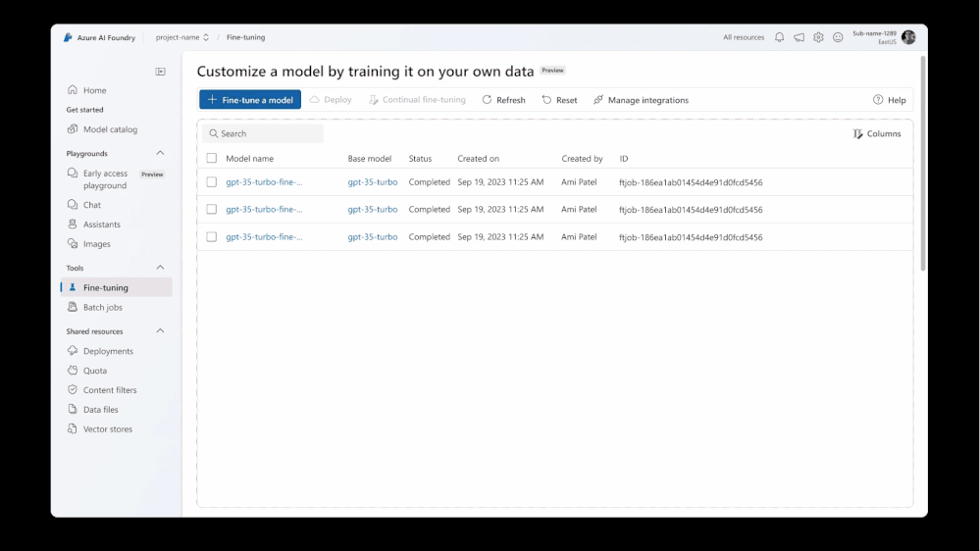This screenshot has width=980, height=551.
Task: Open settings gear icon
Action: [818, 37]
